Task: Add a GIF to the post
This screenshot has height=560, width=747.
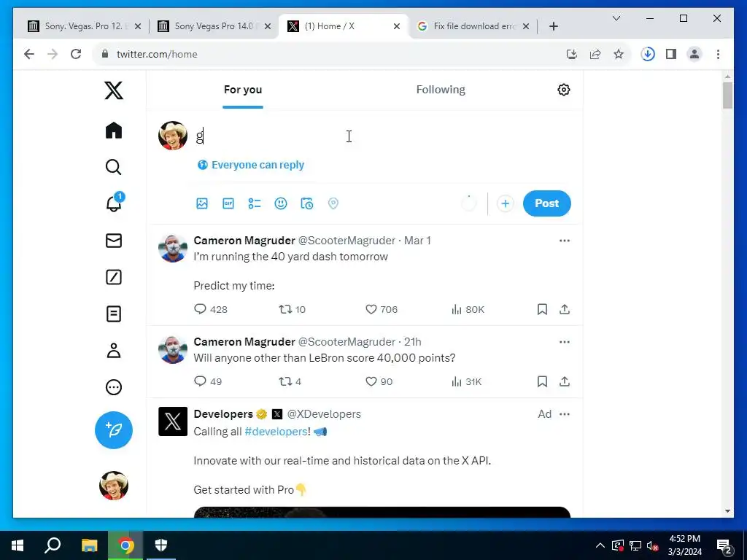Action: [x=228, y=203]
